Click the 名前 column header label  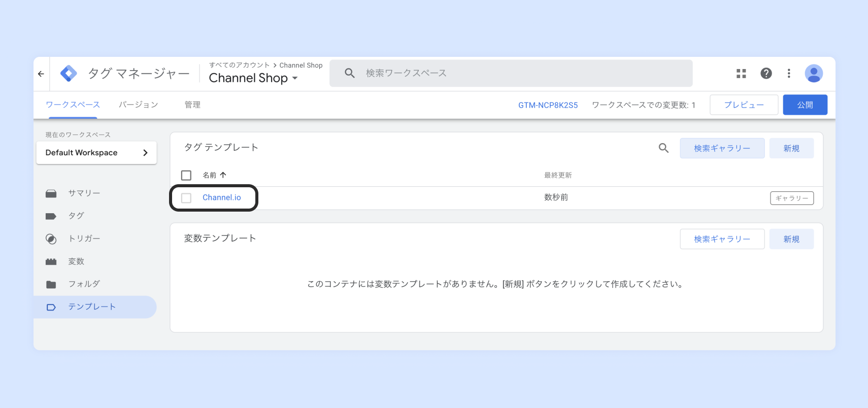point(210,175)
